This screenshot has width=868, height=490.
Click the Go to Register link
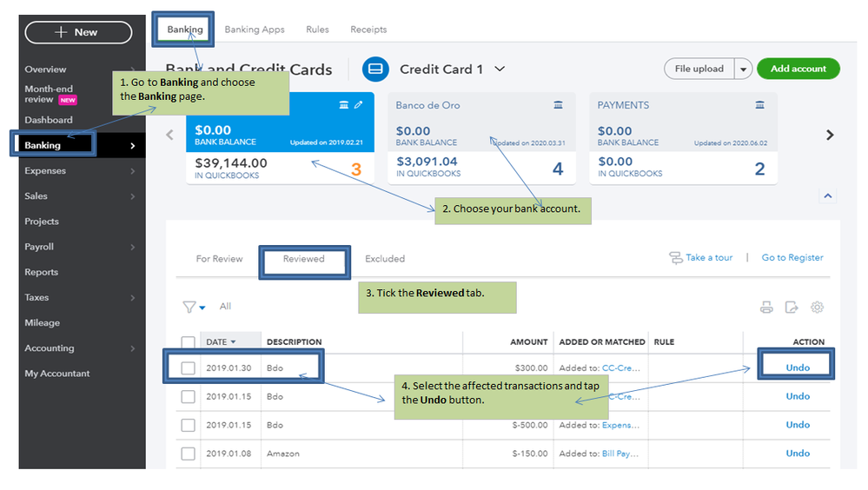click(x=792, y=257)
